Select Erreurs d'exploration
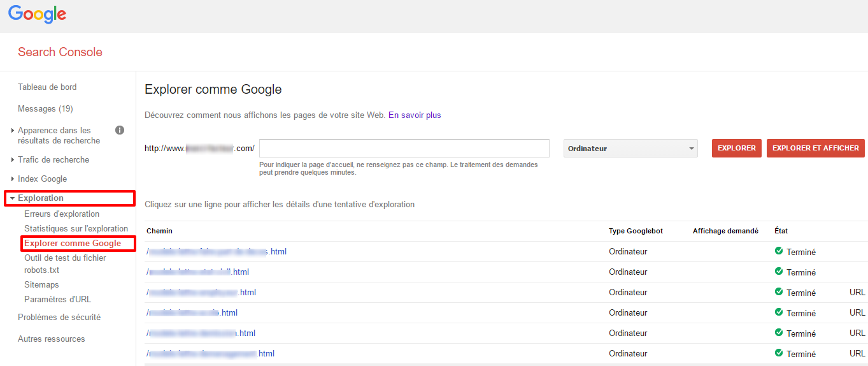This screenshot has width=868, height=366. 62,214
